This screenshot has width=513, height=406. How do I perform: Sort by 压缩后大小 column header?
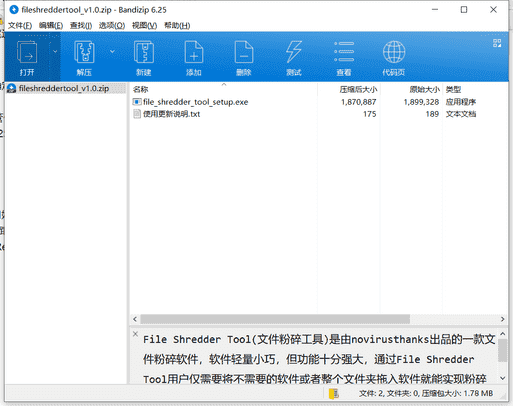pos(358,89)
